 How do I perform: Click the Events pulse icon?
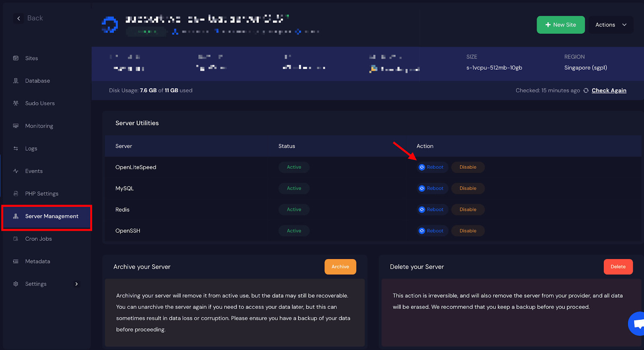click(16, 171)
